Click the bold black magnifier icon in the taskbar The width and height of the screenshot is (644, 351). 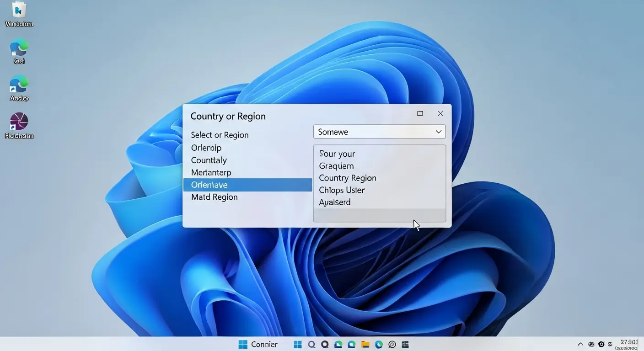pyautogui.click(x=325, y=345)
